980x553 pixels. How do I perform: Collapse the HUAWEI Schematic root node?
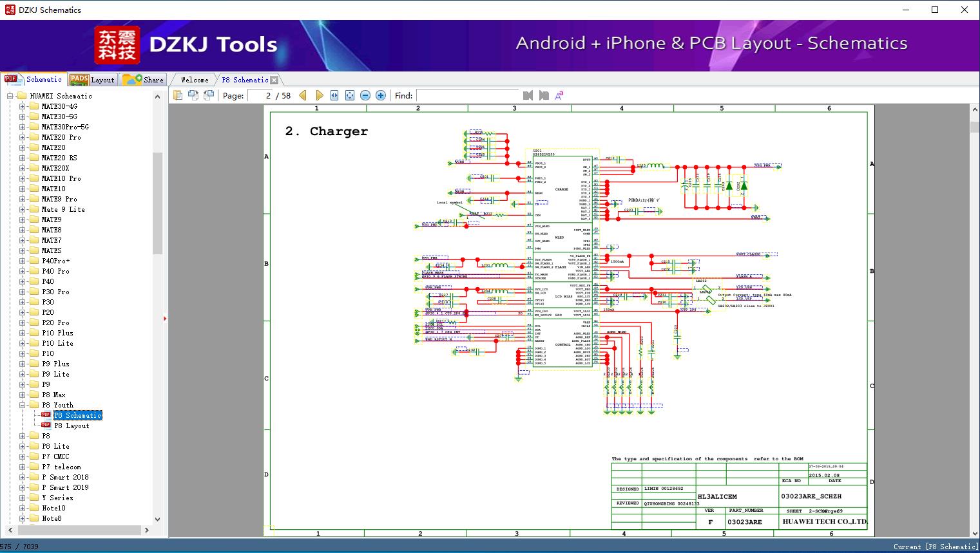[10, 96]
